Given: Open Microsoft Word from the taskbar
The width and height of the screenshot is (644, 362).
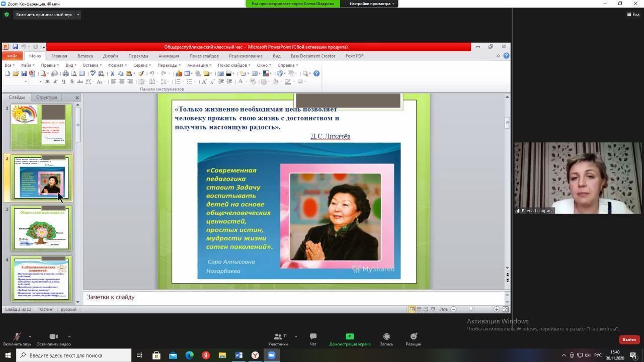Looking at the screenshot, I should click(239, 355).
